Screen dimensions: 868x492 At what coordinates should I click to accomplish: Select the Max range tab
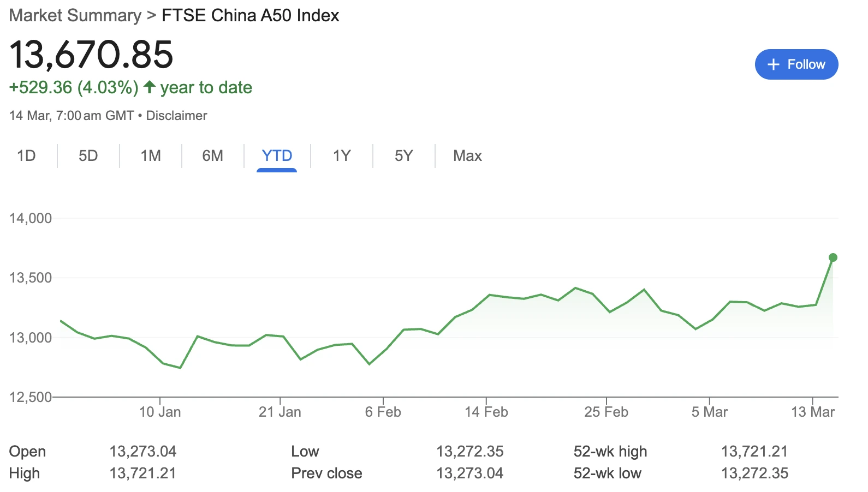(x=467, y=156)
